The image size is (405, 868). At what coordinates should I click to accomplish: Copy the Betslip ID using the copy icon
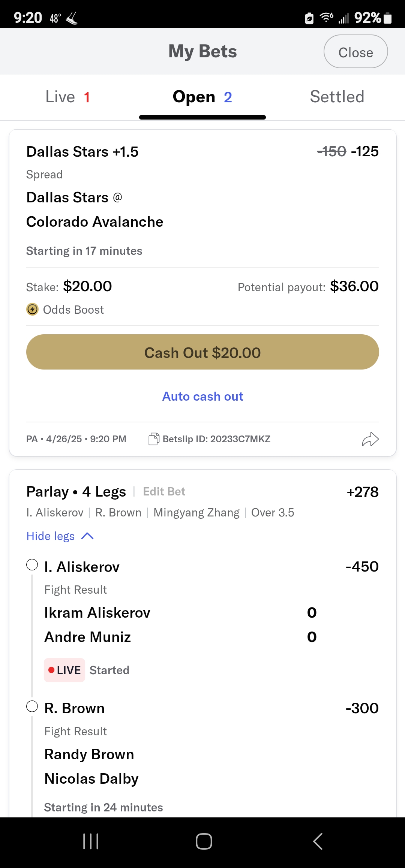point(154,439)
